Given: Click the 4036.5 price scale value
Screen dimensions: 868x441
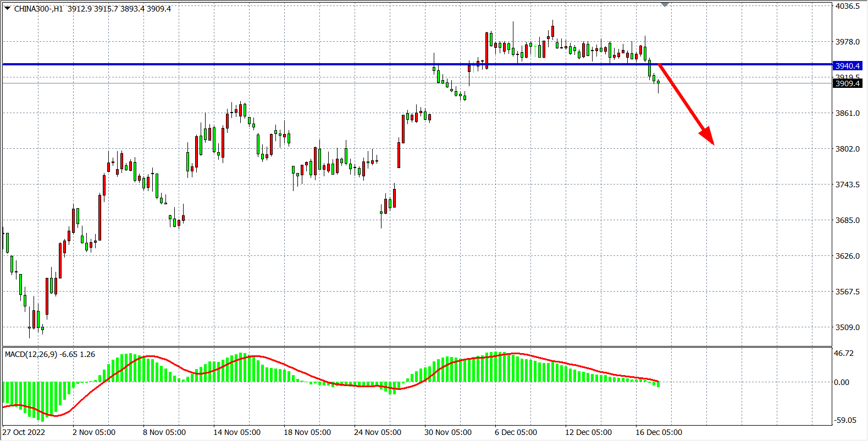Looking at the screenshot, I should point(847,6).
